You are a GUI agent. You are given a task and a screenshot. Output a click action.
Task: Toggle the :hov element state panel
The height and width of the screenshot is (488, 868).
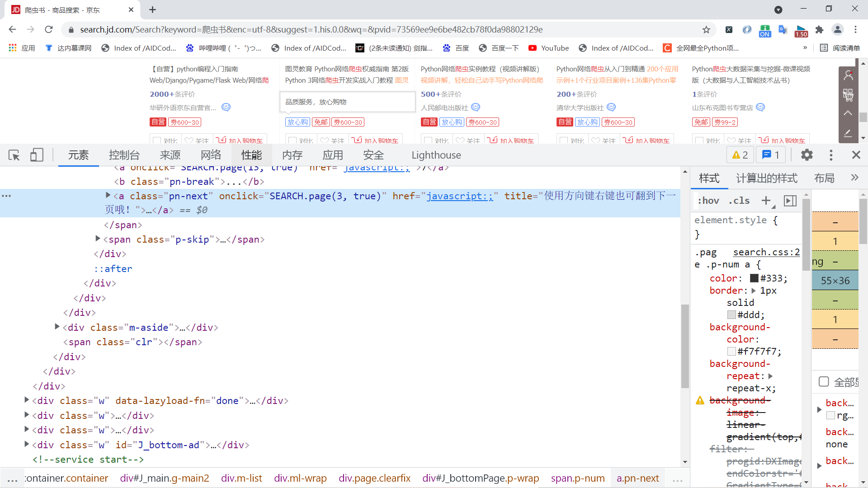[708, 201]
